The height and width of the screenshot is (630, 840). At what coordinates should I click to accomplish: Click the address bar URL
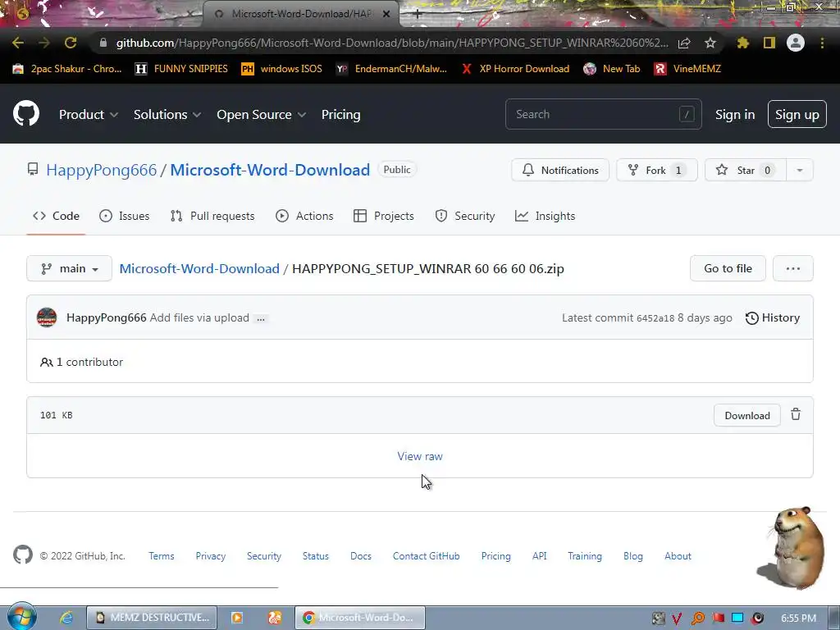point(392,43)
